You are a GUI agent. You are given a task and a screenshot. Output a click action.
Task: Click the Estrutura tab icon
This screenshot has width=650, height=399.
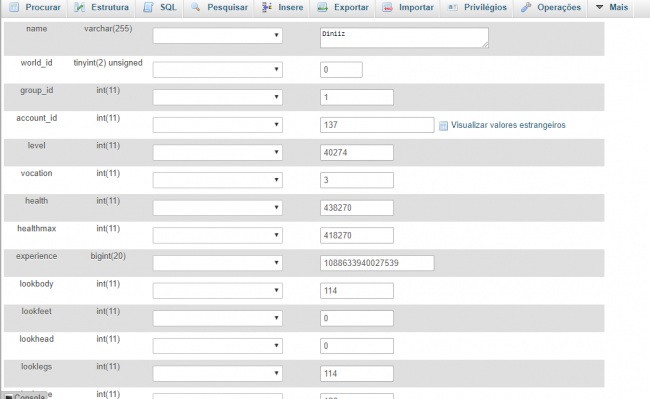(x=80, y=7)
